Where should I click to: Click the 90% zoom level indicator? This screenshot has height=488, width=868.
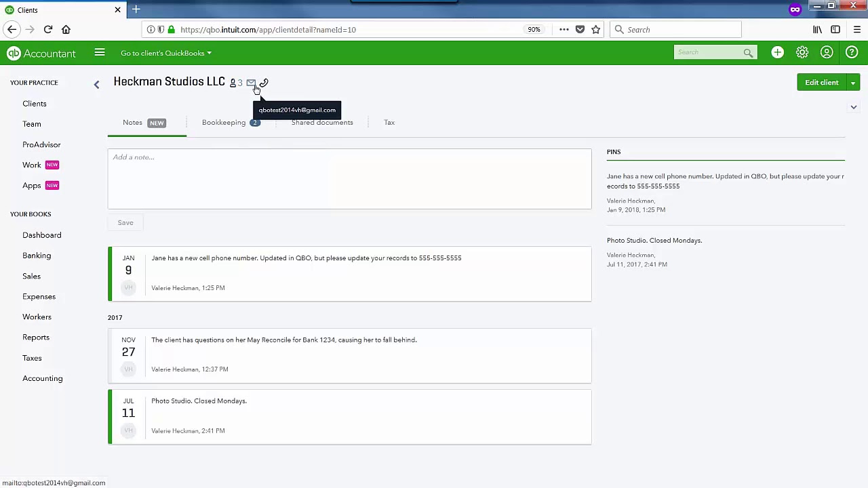(534, 30)
